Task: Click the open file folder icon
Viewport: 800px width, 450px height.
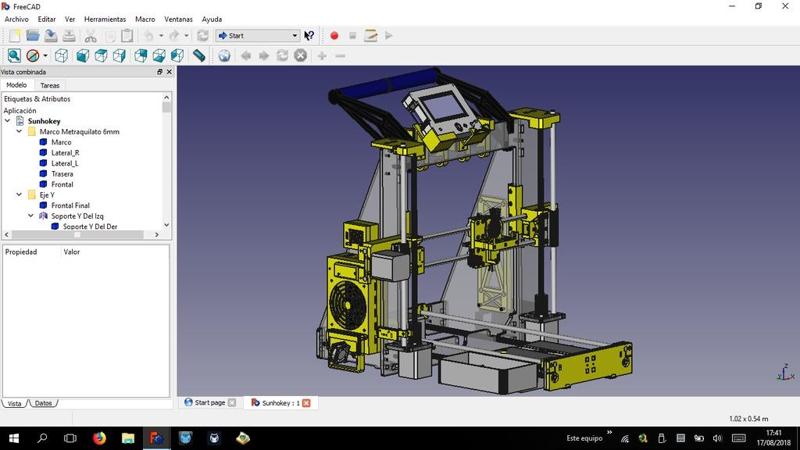Action: point(32,36)
